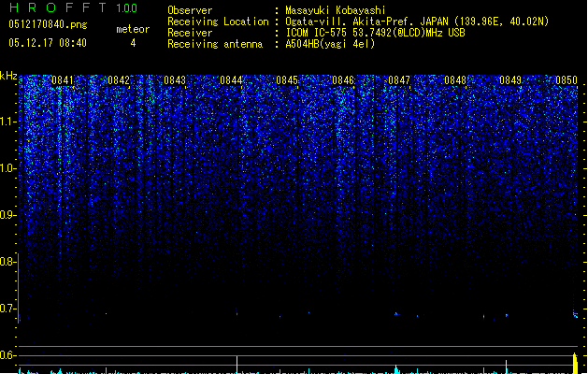Click the 0846 time marker
The height and width of the screenshot is (374, 588).
pyautogui.click(x=343, y=80)
